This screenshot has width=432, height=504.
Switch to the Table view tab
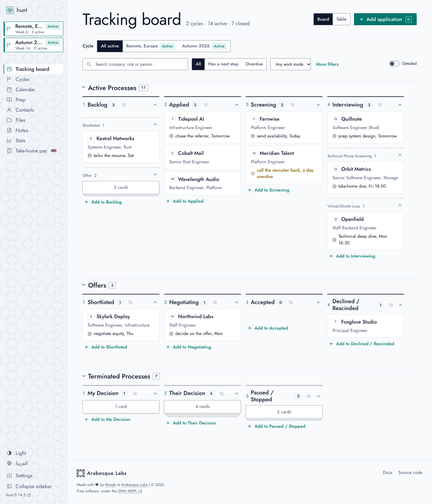[x=341, y=19]
